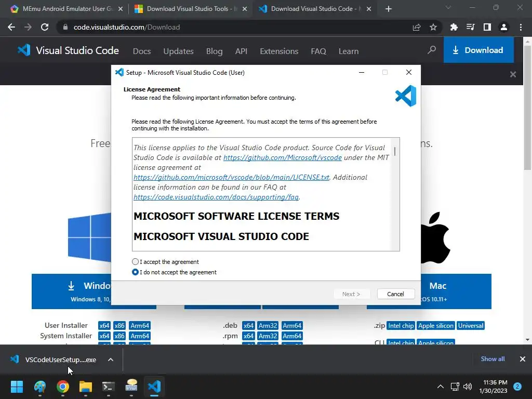Open terminal icon in taskbar

coord(109,387)
